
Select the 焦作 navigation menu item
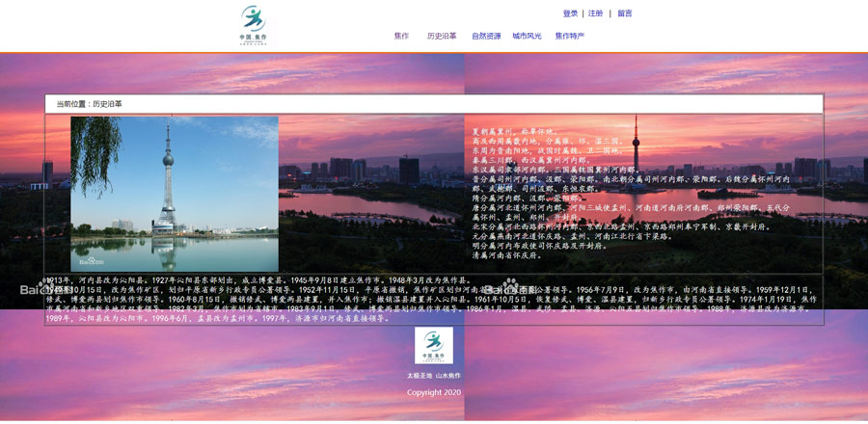click(401, 36)
